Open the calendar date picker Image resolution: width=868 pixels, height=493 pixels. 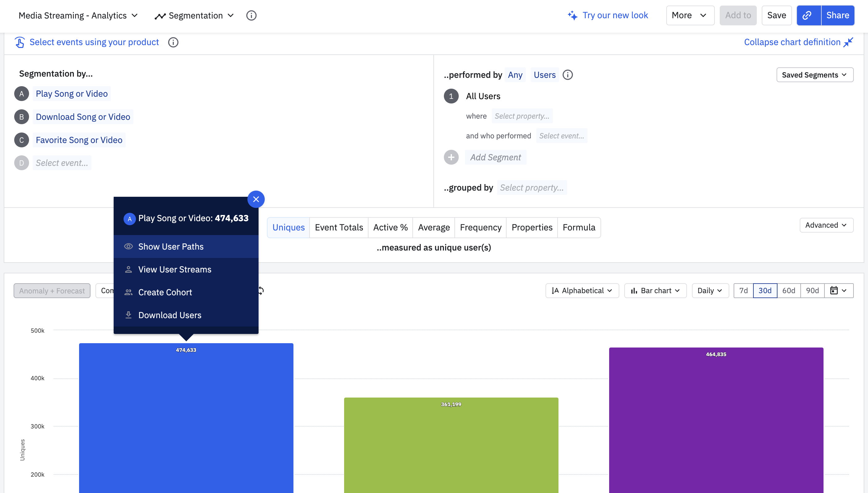[x=838, y=290]
